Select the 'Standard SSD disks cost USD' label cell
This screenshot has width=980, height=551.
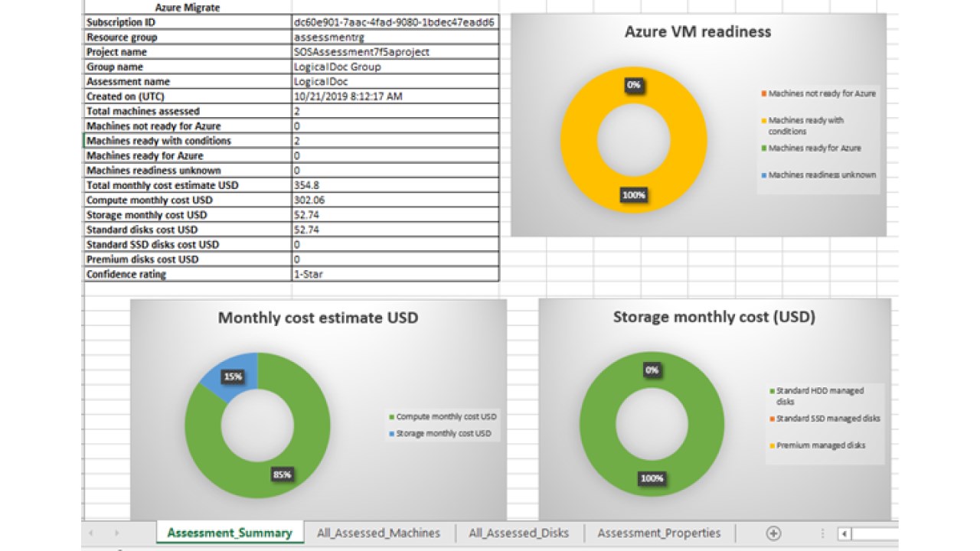[x=187, y=245]
